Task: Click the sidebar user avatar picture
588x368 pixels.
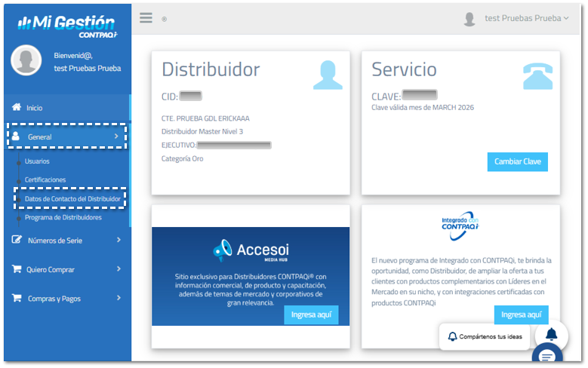Action: pos(26,60)
